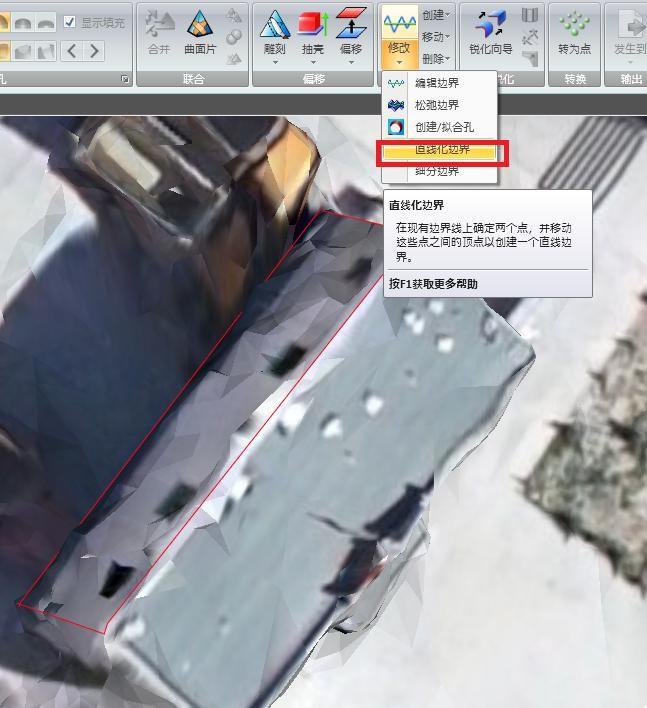The height and width of the screenshot is (708, 647).
Task: Expand the 偏移 dropdown arrow
Action: pyautogui.click(x=351, y=62)
